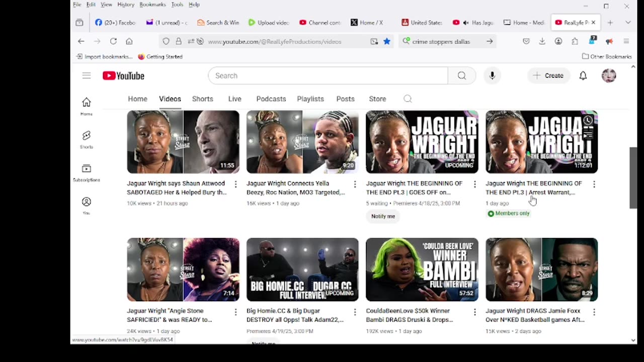The image size is (644, 362).
Task: Open options for Shaun Attwood SABOTAGED video
Action: (235, 185)
